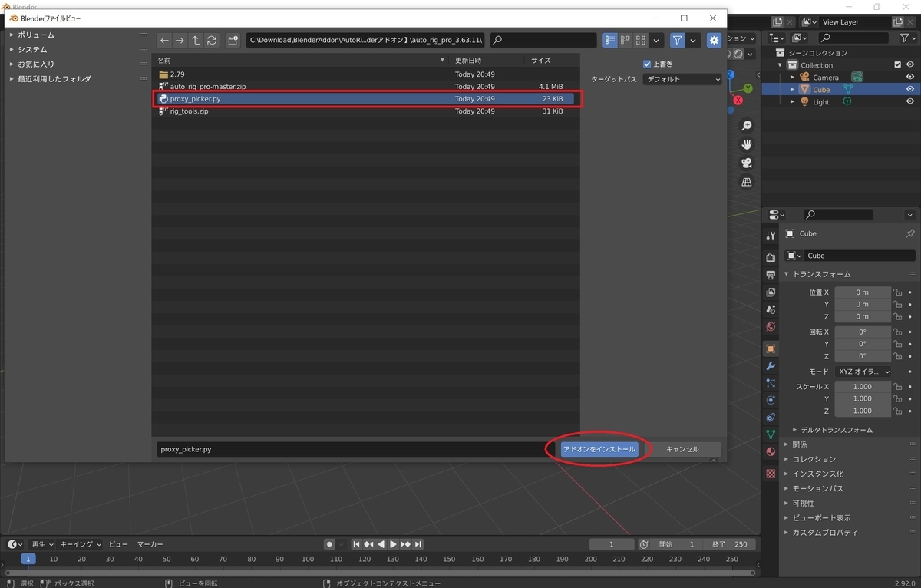This screenshot has width=921, height=588.
Task: Open timeline マーカー menu
Action: tap(150, 544)
